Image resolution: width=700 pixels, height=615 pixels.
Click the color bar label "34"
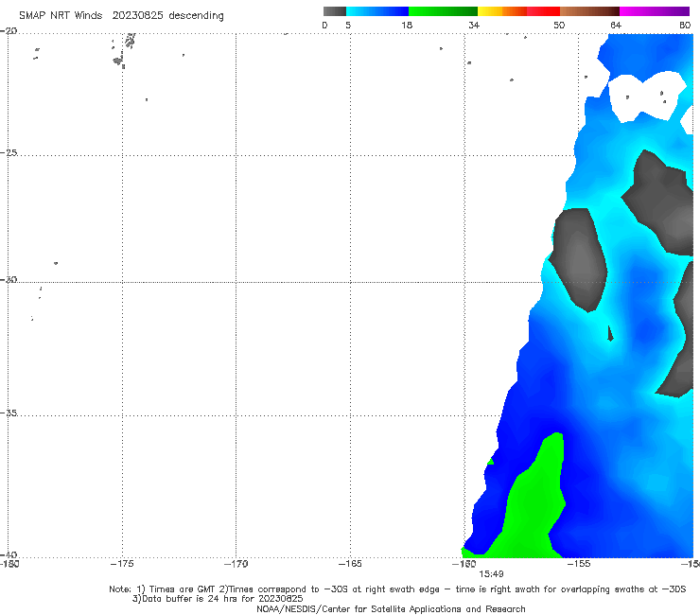[474, 26]
